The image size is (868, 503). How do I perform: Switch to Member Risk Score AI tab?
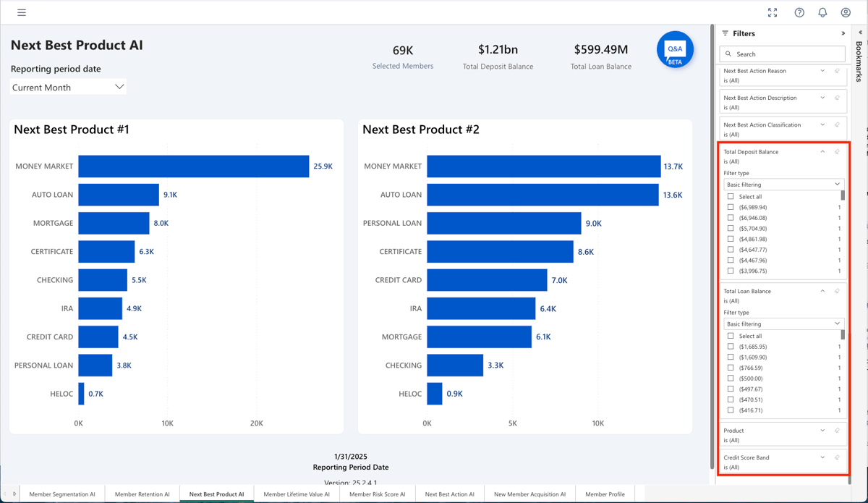[376, 494]
